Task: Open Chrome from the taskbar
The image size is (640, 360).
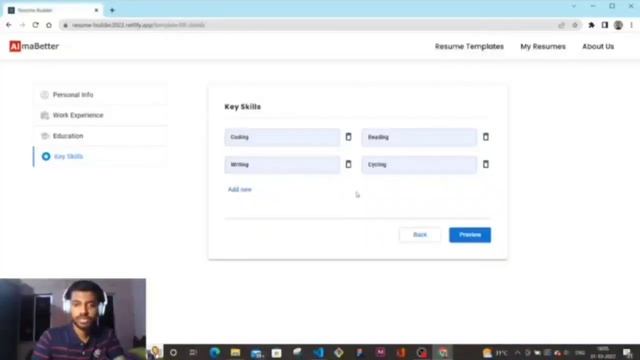Action: coord(443,353)
